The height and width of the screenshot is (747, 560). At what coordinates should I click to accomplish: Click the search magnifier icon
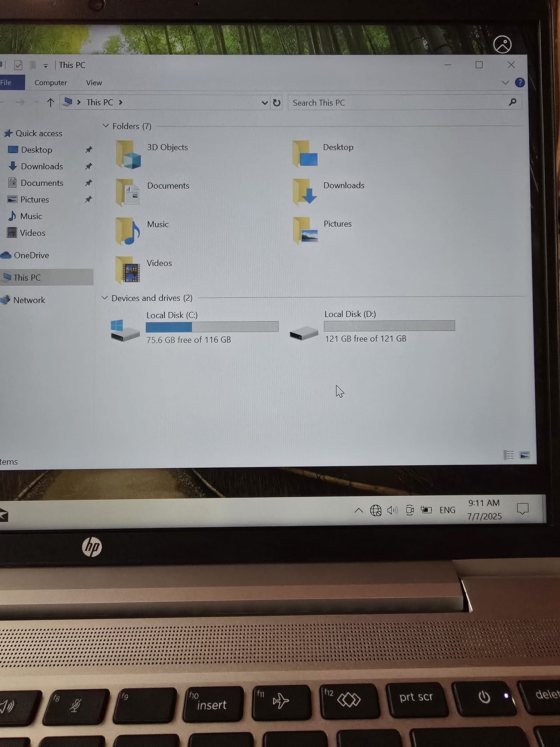513,102
